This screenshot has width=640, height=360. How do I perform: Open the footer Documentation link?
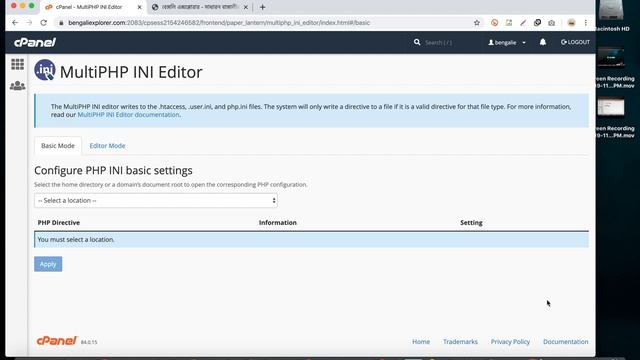[x=566, y=342]
